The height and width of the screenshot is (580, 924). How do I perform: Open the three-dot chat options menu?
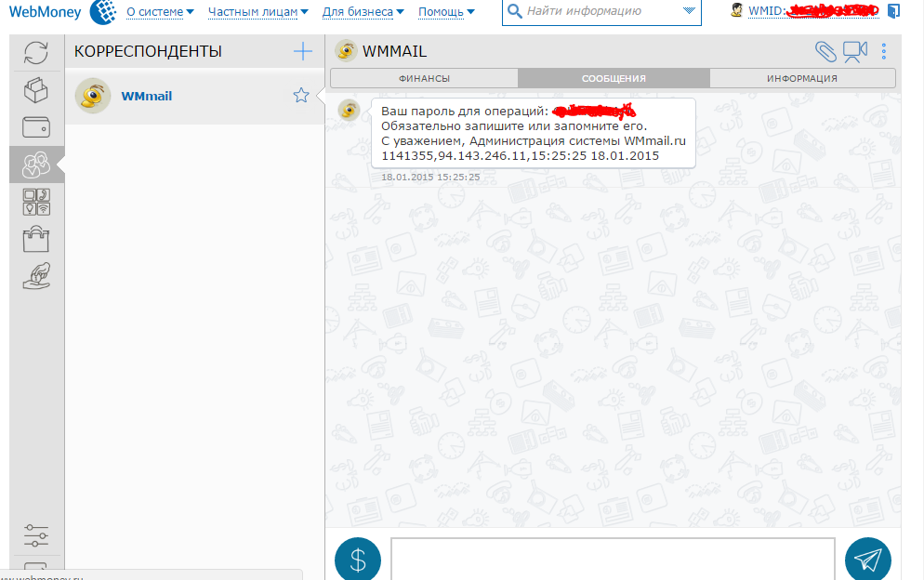884,51
